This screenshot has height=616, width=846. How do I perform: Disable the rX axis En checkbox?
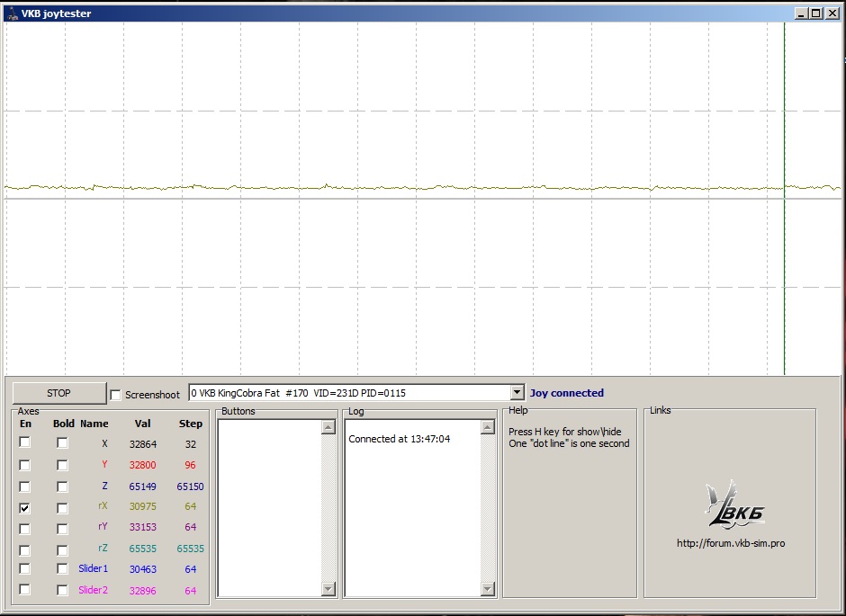(25, 507)
